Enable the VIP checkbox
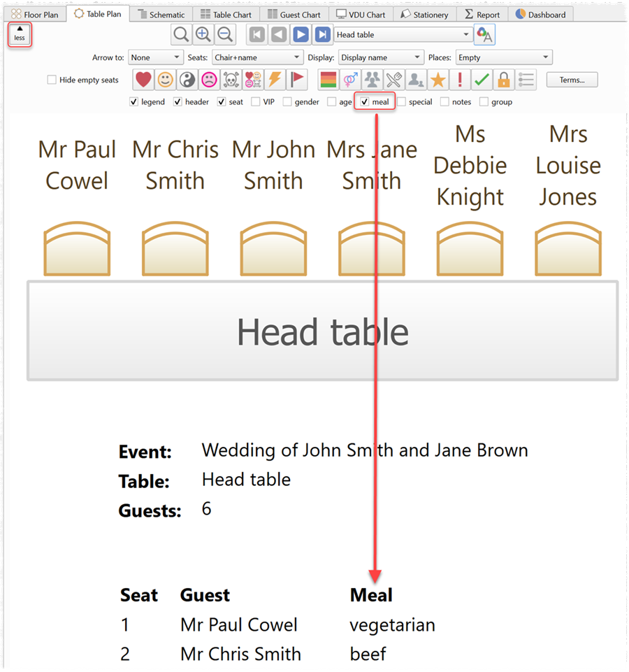 coord(256,101)
